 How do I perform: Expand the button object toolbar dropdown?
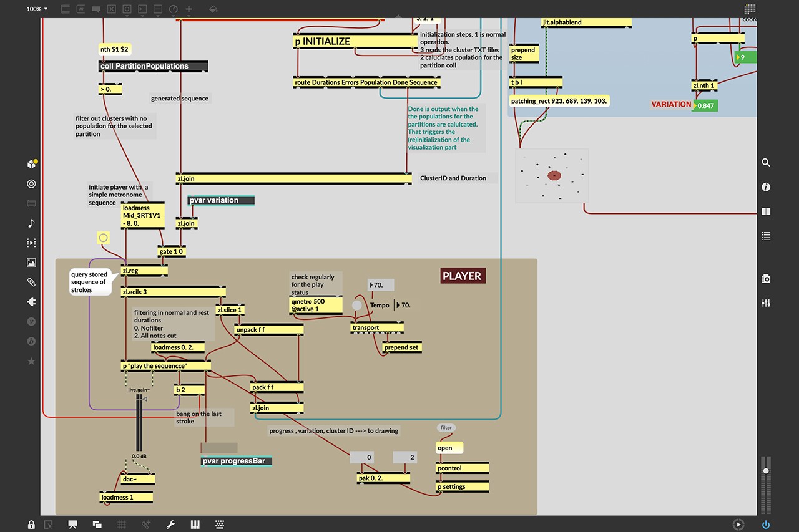coord(127,9)
